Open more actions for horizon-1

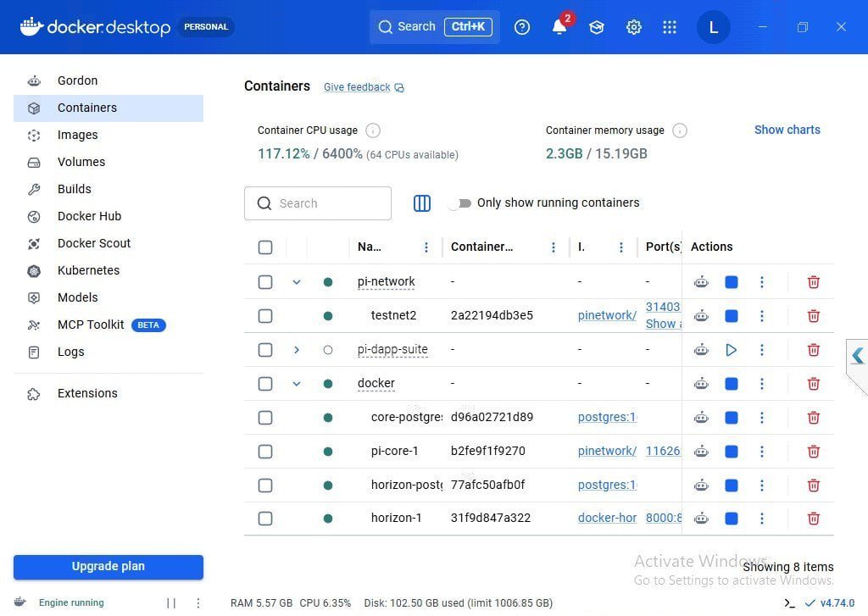(x=762, y=519)
